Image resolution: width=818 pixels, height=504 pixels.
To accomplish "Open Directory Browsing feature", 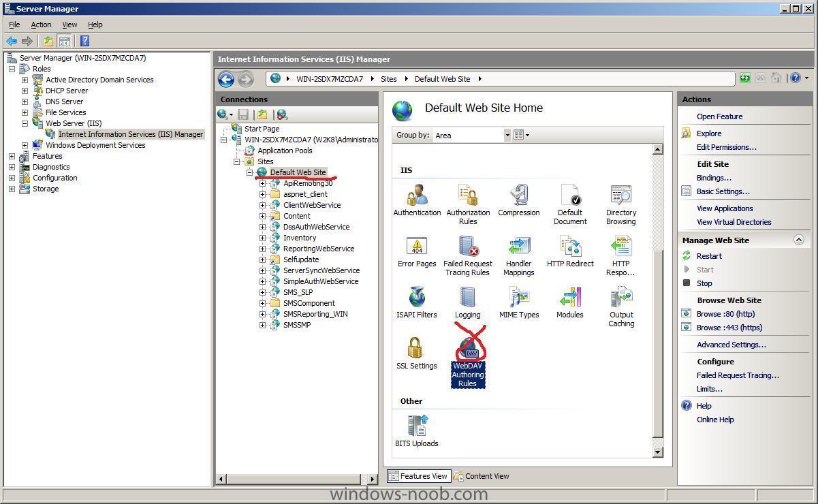I will pos(621,204).
